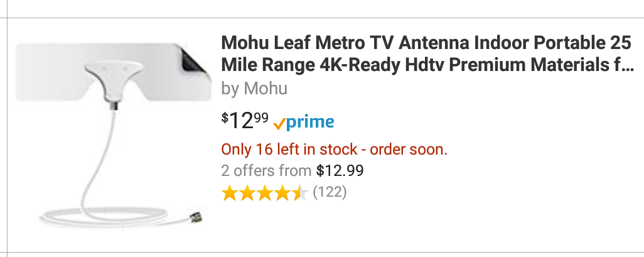
Task: Click the $12.99 amount in offers line
Action: click(340, 170)
